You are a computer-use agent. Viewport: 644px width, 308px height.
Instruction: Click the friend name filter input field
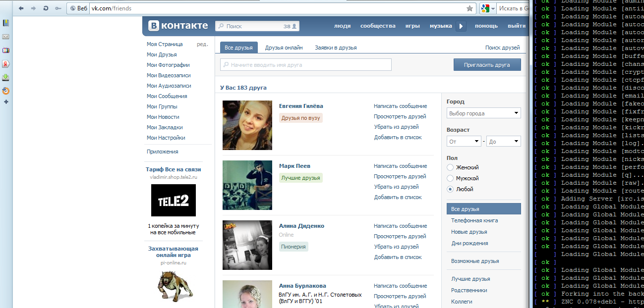tap(306, 65)
